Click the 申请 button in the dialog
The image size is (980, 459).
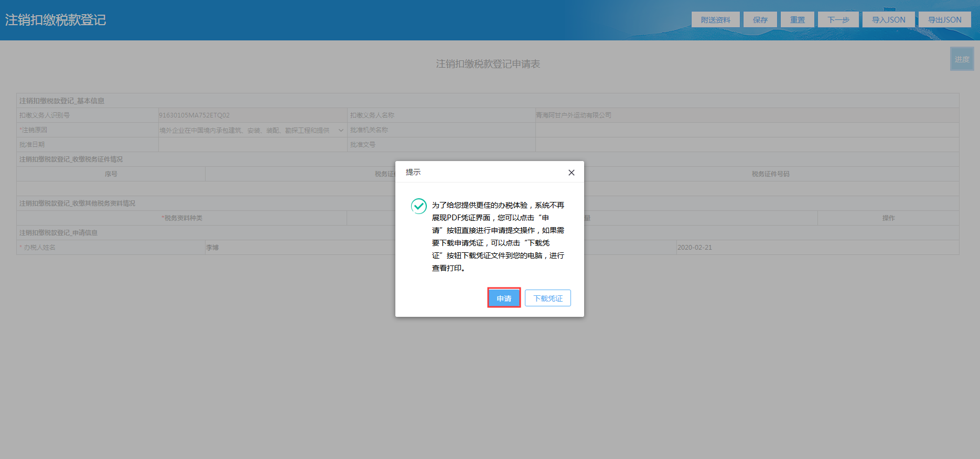click(x=504, y=298)
